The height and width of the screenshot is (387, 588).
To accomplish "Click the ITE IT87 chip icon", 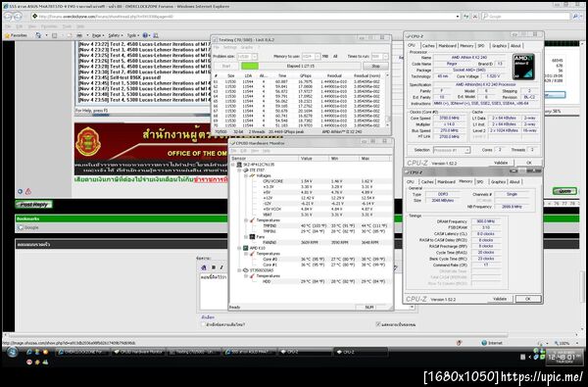I will click(246, 170).
